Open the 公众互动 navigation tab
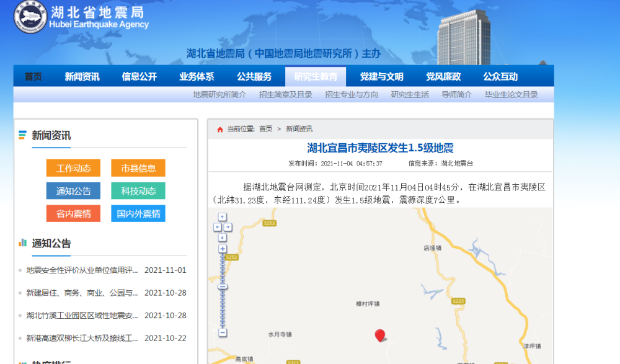The width and height of the screenshot is (620, 364). [x=500, y=76]
